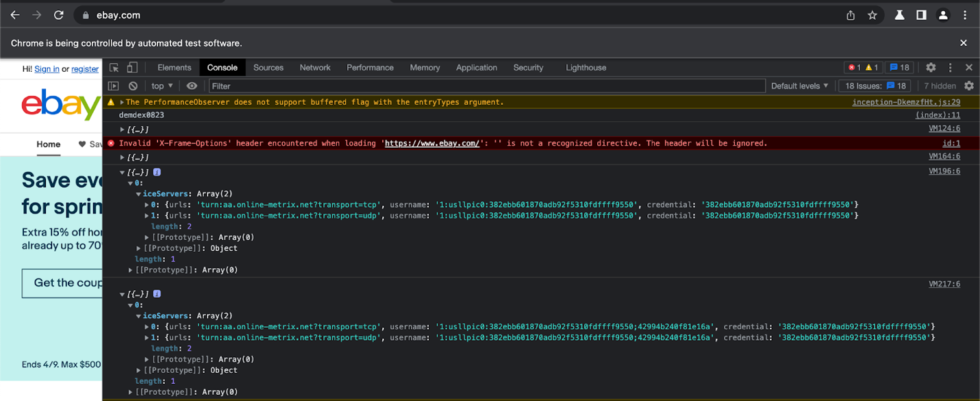Open the Default levels dropdown

pos(800,86)
